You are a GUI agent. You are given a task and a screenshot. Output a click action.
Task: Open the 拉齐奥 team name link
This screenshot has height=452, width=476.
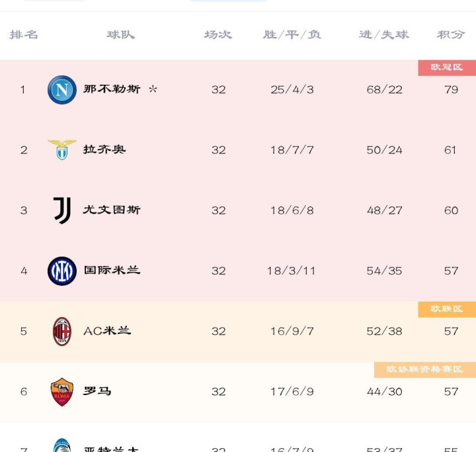click(x=104, y=150)
